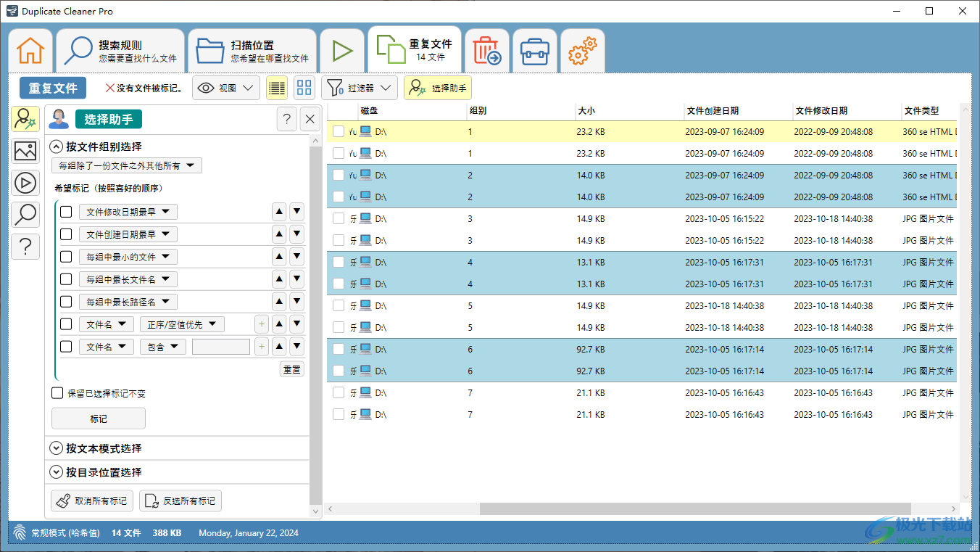Screen dimensions: 980x552
Task: Open 每組除了一份文件之外其他所有 dropdown
Action: pyautogui.click(x=127, y=166)
